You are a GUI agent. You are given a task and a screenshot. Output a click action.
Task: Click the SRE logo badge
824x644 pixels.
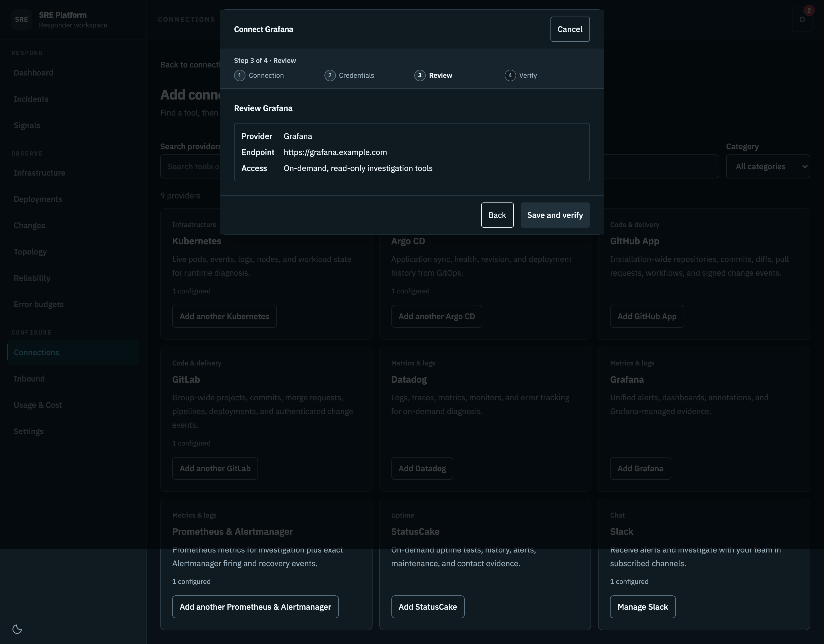21,20
